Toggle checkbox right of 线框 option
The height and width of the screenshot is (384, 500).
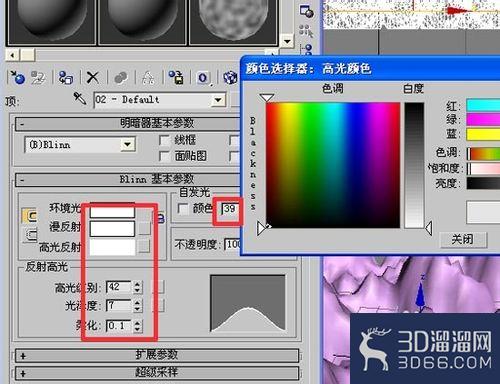coord(234,140)
